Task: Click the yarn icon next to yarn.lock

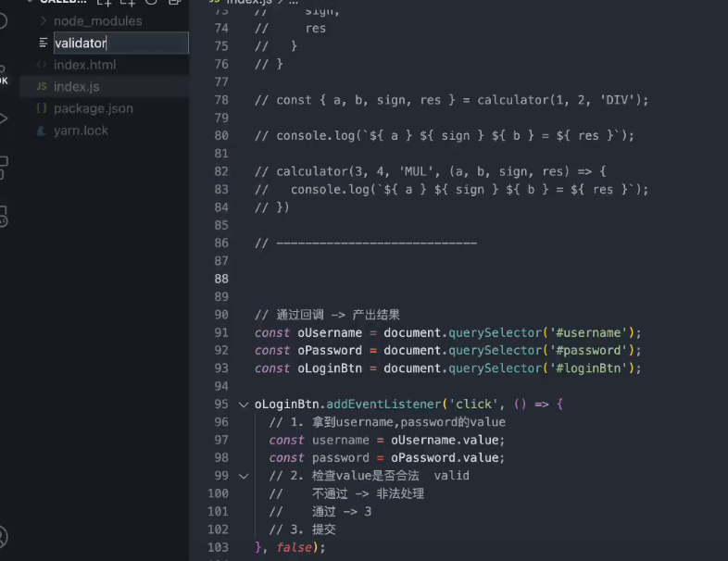Action: pyautogui.click(x=42, y=131)
